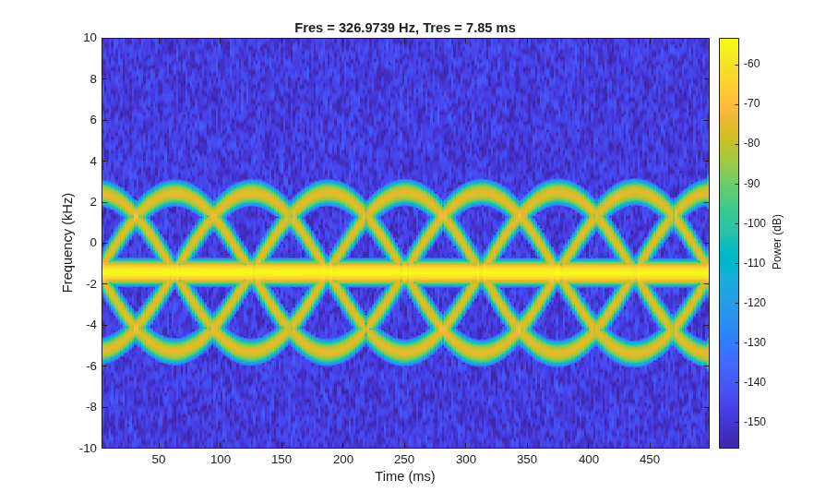The width and height of the screenshot is (838, 504).
Task: Click the -130 tick label on colorbar
Action: 756,342
